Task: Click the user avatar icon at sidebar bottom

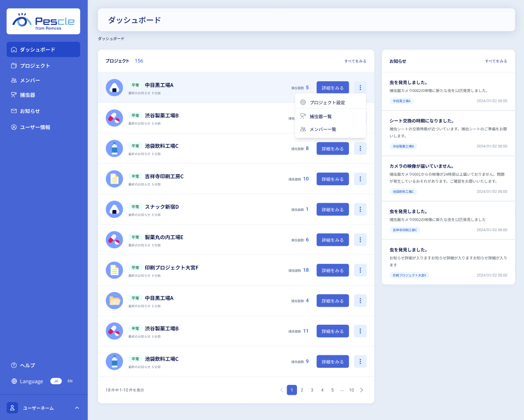Action: coord(12,408)
